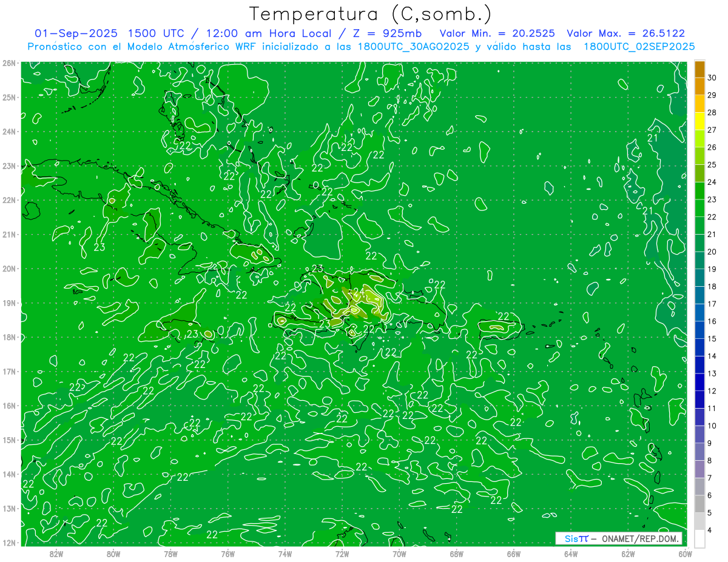The width and height of the screenshot is (728, 562).
Task: Click the "76W" longitude axis label
Action: tap(227, 554)
